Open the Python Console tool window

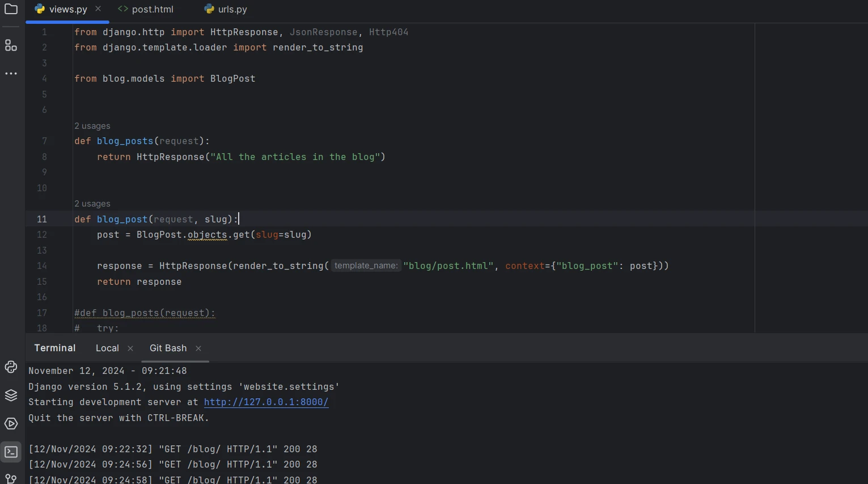click(11, 367)
